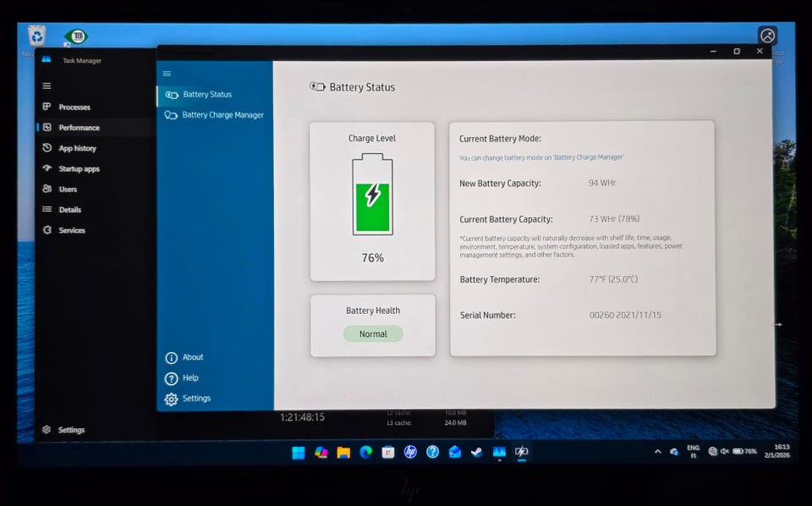The width and height of the screenshot is (812, 506).
Task: Toggle the Task Manager navigation hamburger
Action: click(x=47, y=86)
